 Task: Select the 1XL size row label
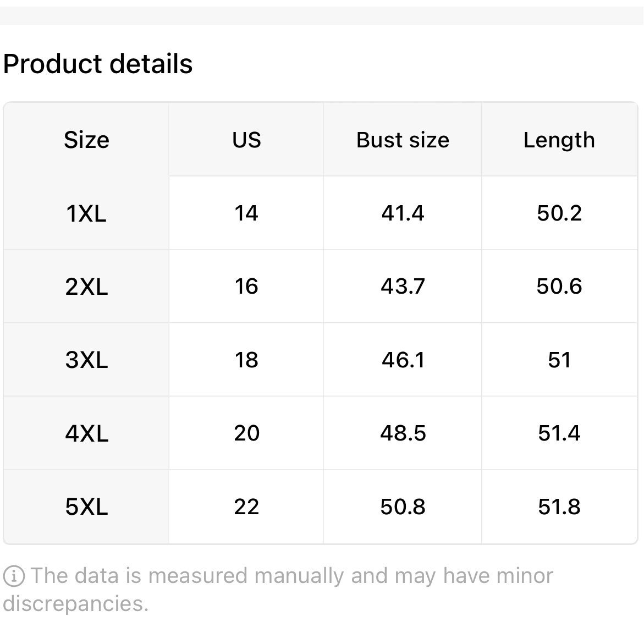pyautogui.click(x=86, y=213)
